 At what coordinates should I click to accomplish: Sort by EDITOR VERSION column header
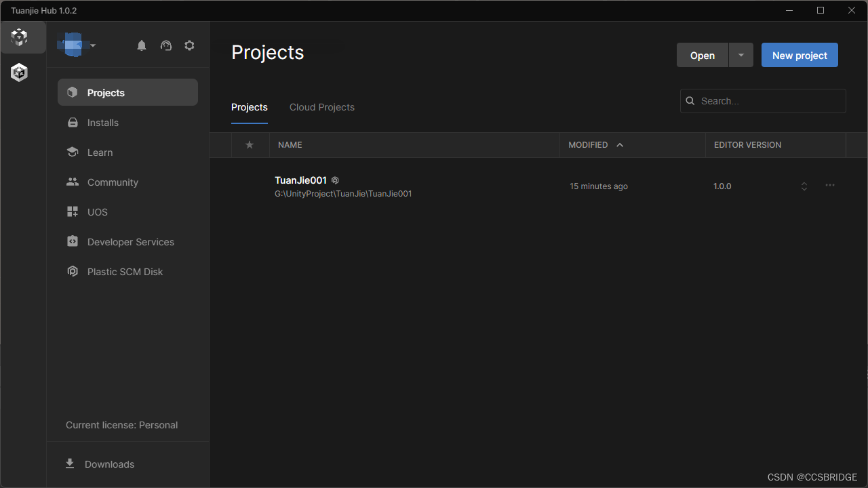click(747, 145)
